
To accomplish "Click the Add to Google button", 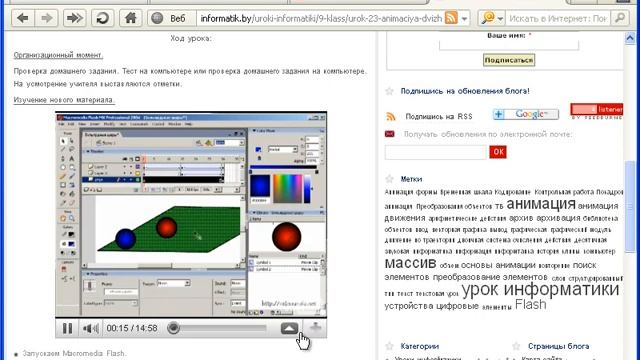I will pos(526,114).
